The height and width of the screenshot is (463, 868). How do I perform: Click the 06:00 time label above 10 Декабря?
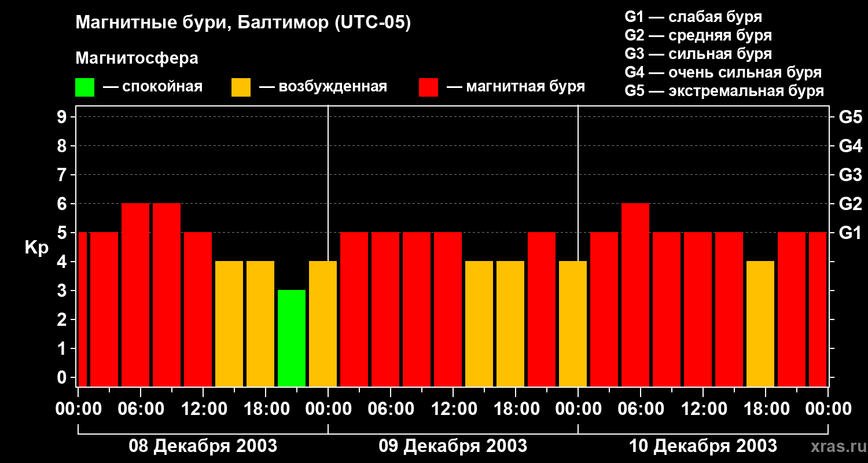tap(641, 409)
